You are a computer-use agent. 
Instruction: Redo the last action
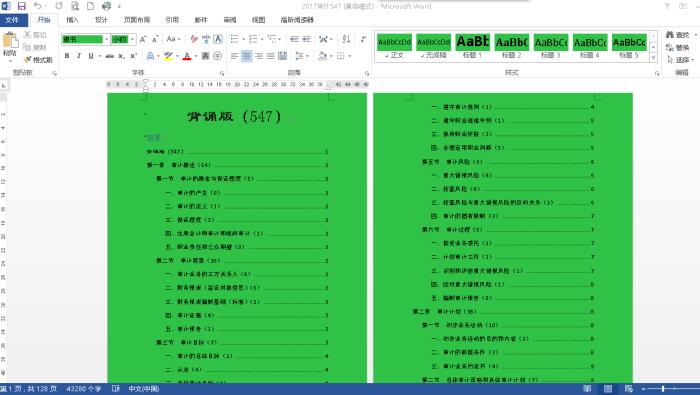coord(59,6)
